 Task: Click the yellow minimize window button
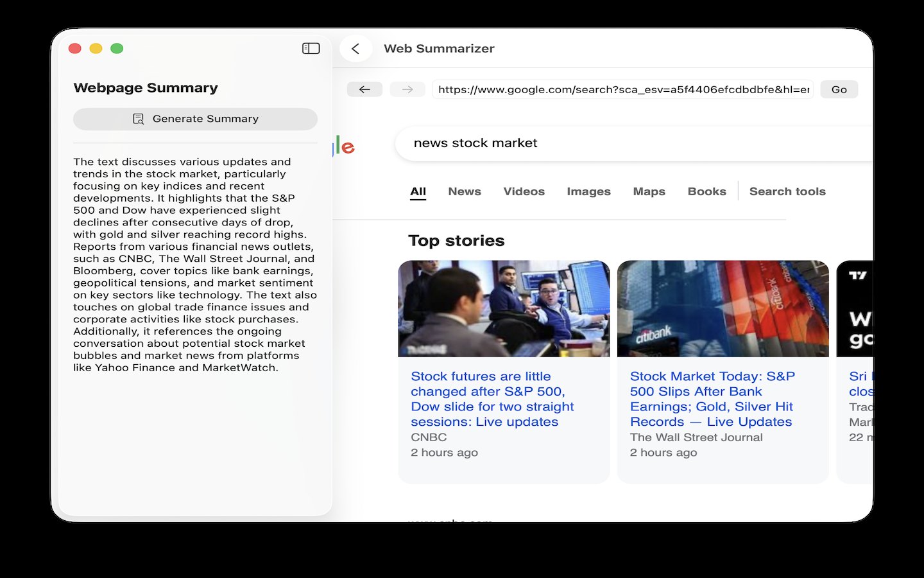(x=96, y=48)
